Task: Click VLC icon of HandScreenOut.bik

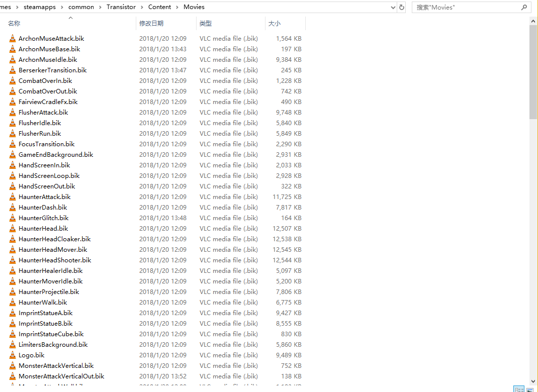Action: click(x=13, y=186)
